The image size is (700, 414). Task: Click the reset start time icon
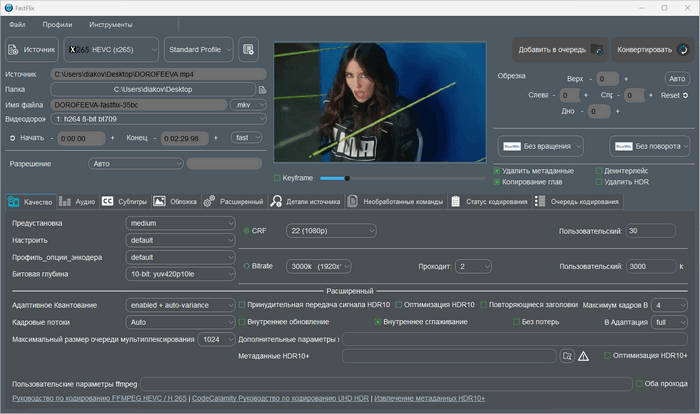click(x=12, y=138)
